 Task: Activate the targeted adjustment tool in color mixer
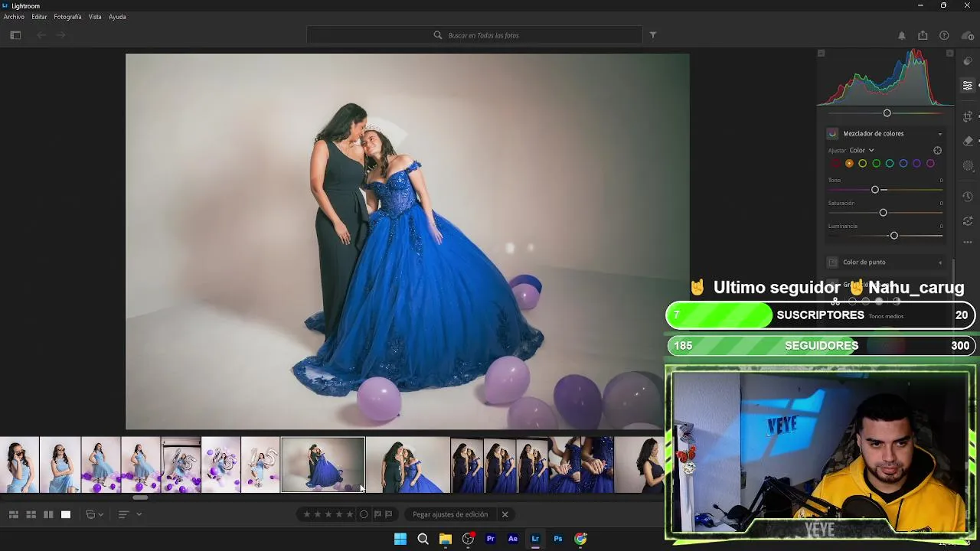pyautogui.click(x=937, y=151)
